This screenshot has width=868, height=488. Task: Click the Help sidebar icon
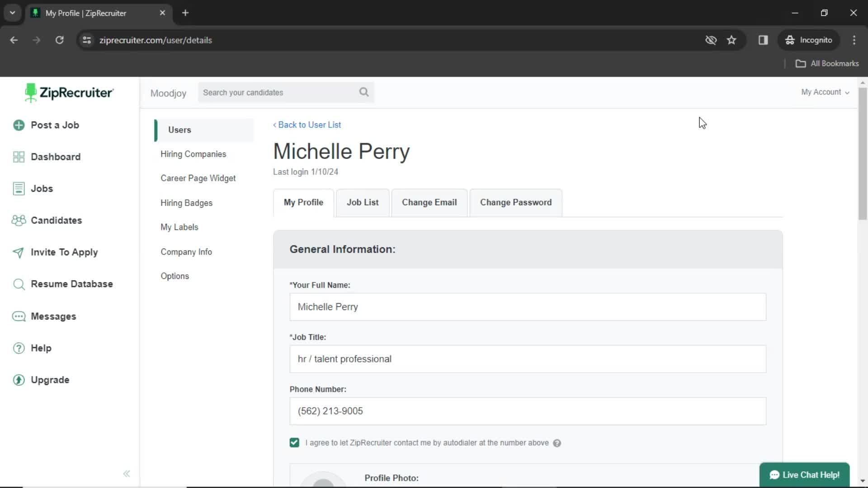[19, 348]
